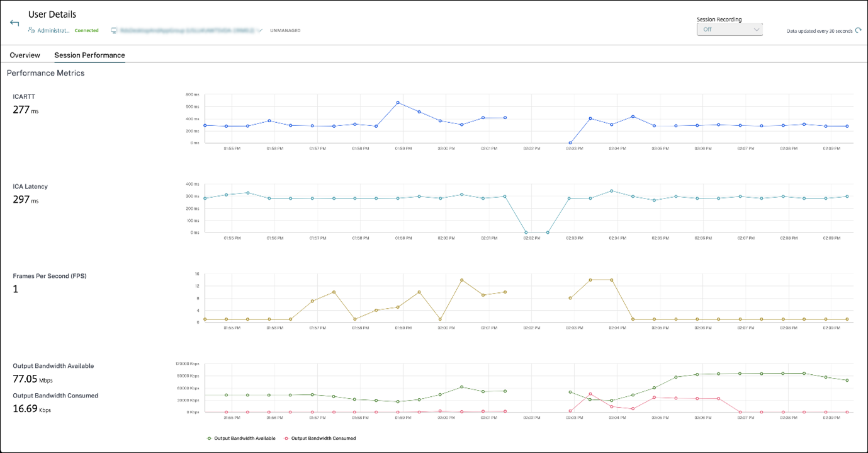Click the back arrow icon

pyautogui.click(x=14, y=23)
